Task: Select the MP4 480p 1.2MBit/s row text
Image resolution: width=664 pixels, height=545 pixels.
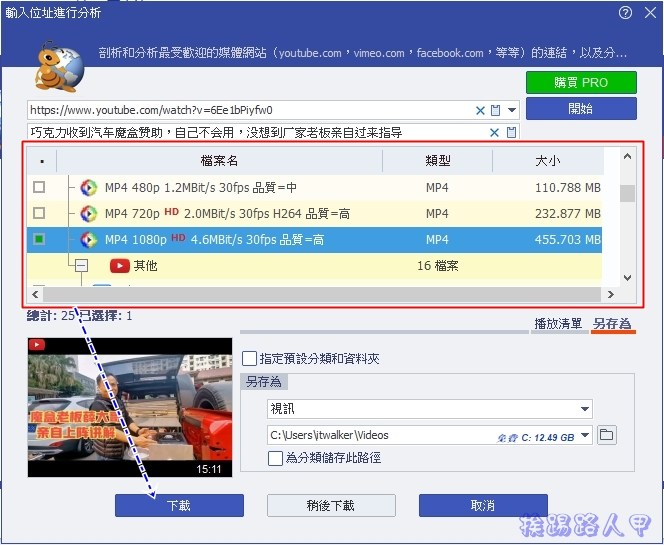Action: coord(201,188)
